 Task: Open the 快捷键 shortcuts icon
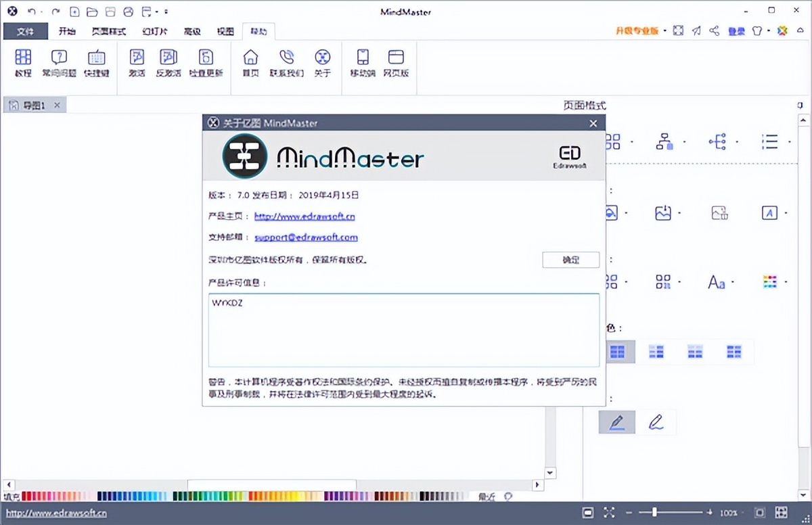(96, 63)
